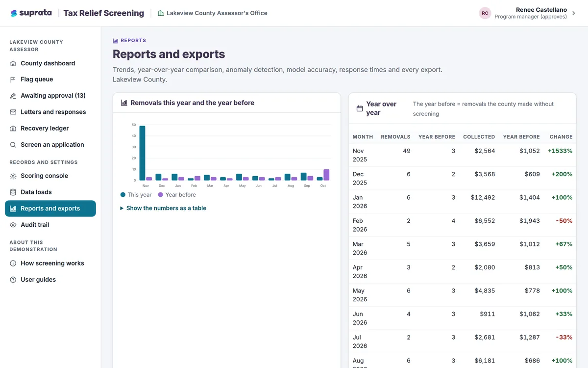Click the small chart icon beside the REPORTS breadcrumb

tap(116, 41)
